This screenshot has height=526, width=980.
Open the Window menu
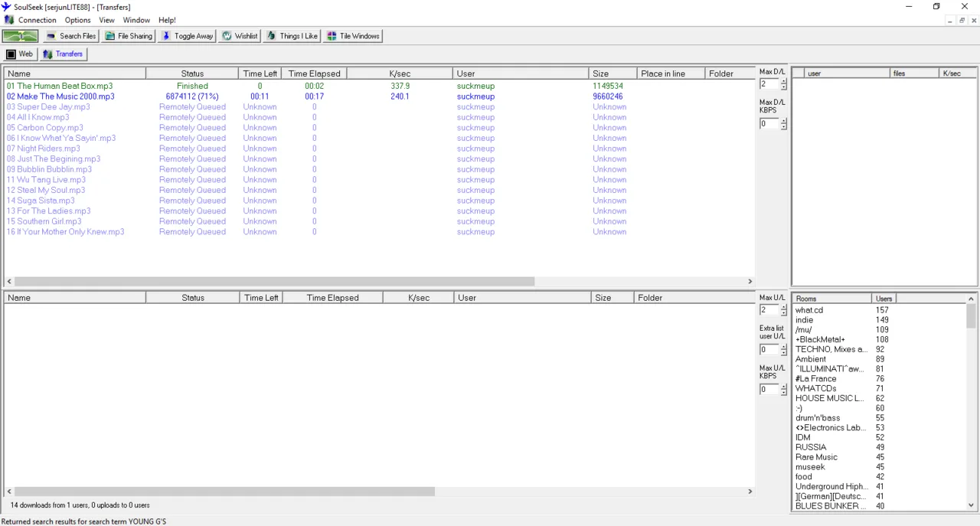click(136, 20)
